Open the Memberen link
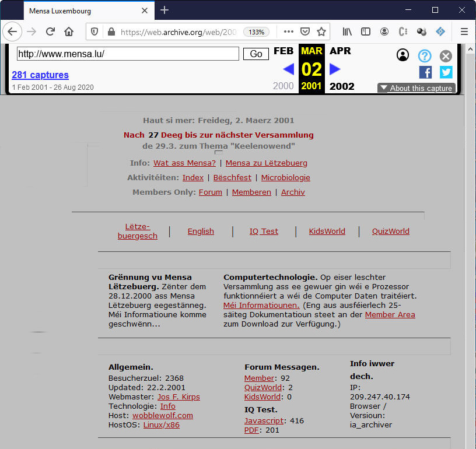Screen dimensions: 476x449 251,192
